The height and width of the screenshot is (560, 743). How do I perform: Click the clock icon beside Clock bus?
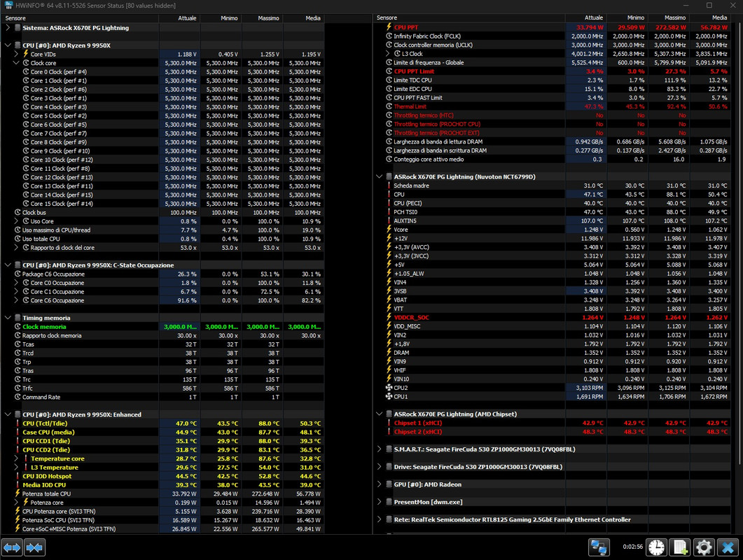(x=18, y=212)
